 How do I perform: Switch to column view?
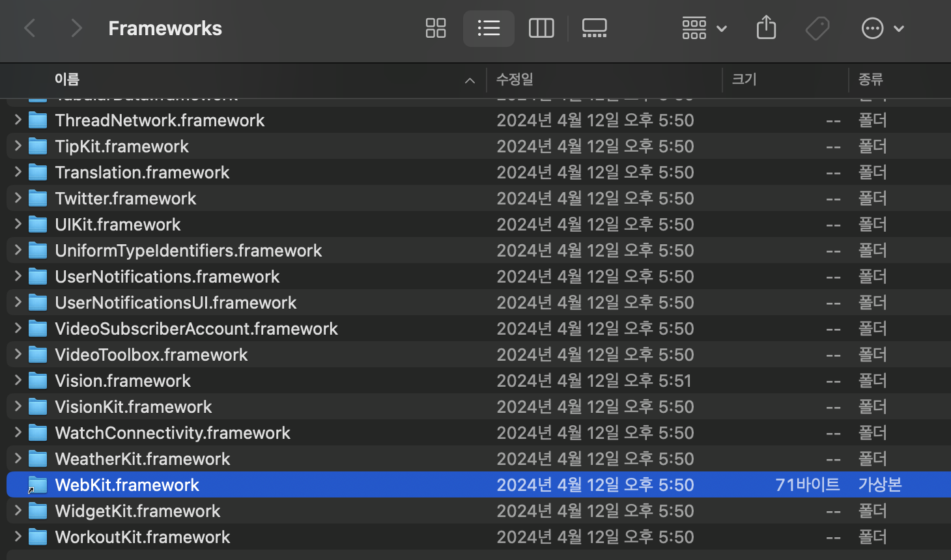point(541,28)
